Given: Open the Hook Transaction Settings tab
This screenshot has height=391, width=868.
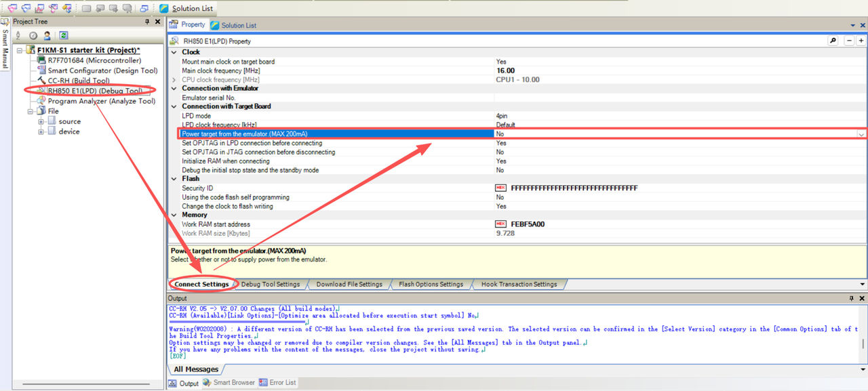Looking at the screenshot, I should point(519,284).
